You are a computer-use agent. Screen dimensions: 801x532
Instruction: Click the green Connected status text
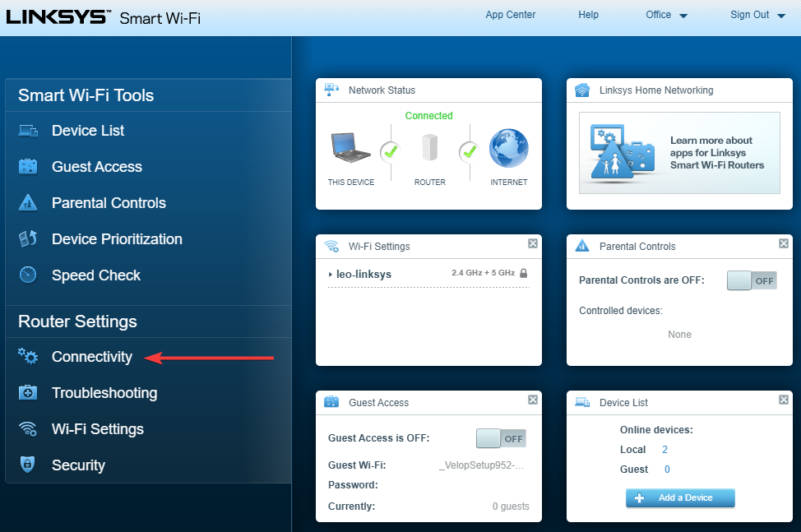pos(428,116)
